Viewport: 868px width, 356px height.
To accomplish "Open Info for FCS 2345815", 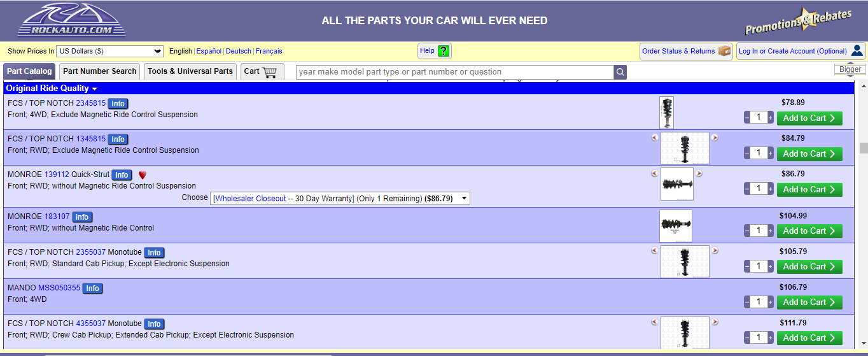I will click(x=118, y=104).
